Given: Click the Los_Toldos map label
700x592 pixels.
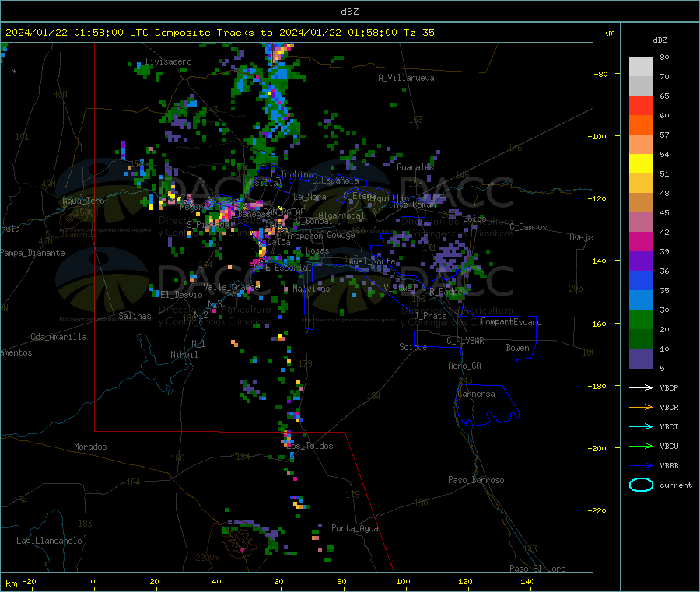Looking at the screenshot, I should [x=310, y=446].
